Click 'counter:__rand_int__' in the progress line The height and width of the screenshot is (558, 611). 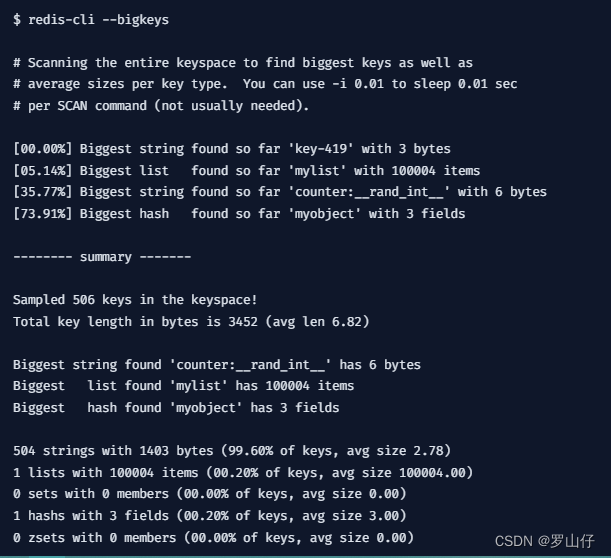pos(369,192)
